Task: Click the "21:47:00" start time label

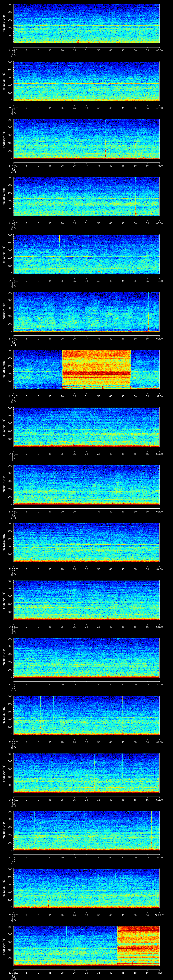Action: pyautogui.click(x=13, y=223)
